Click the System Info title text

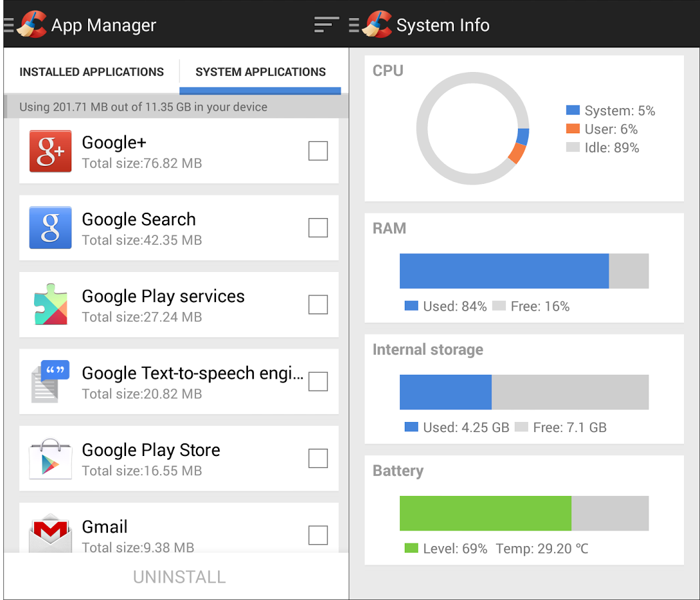click(x=443, y=25)
